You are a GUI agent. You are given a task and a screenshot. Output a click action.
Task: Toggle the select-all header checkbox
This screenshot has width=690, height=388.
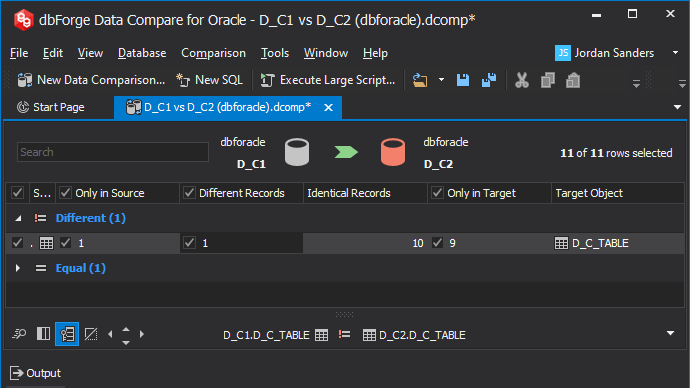17,193
